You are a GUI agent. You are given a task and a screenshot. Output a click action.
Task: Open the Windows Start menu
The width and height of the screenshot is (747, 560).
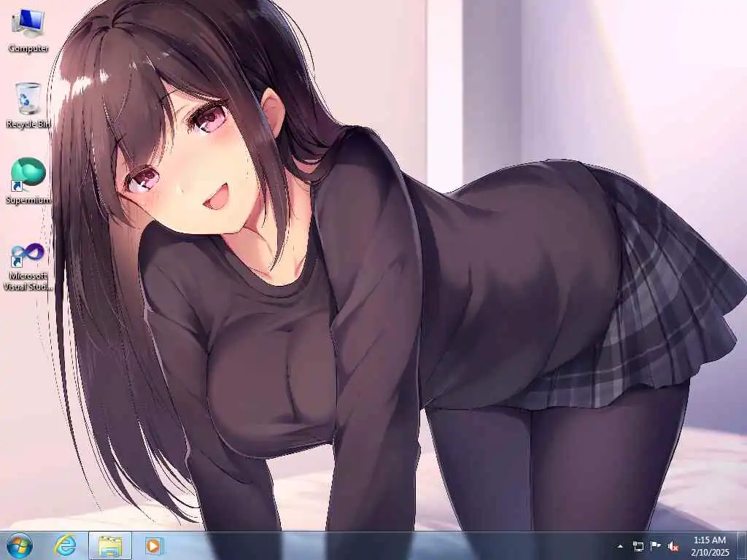20,545
